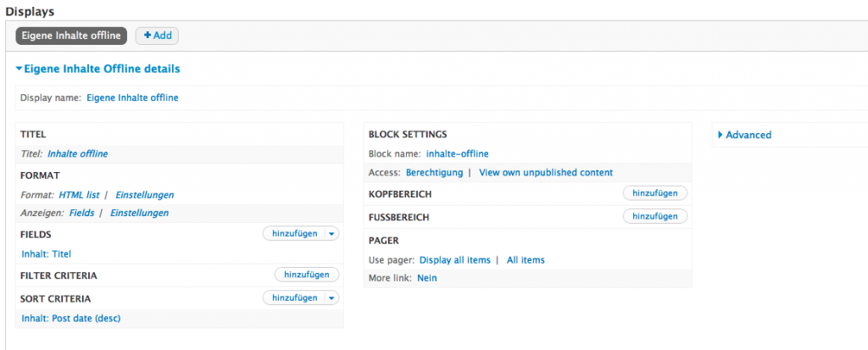
Task: Edit the Inhalt: Titel field
Action: point(47,253)
